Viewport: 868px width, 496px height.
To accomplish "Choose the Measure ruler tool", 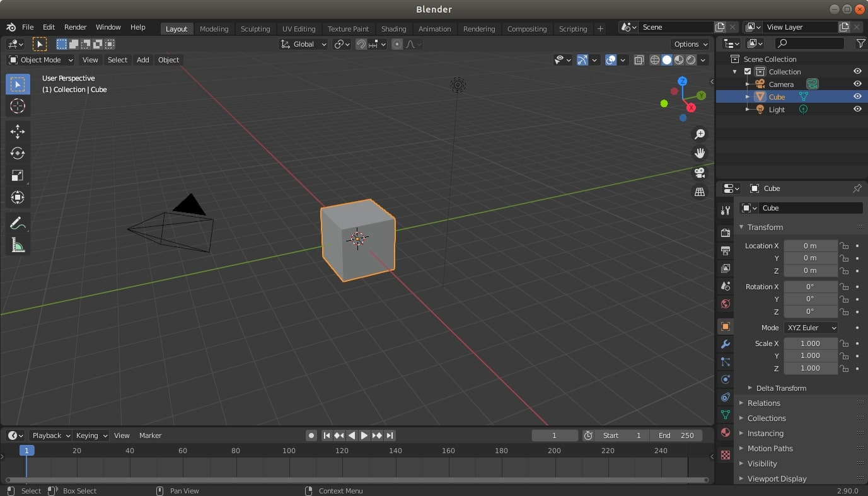I will click(18, 245).
